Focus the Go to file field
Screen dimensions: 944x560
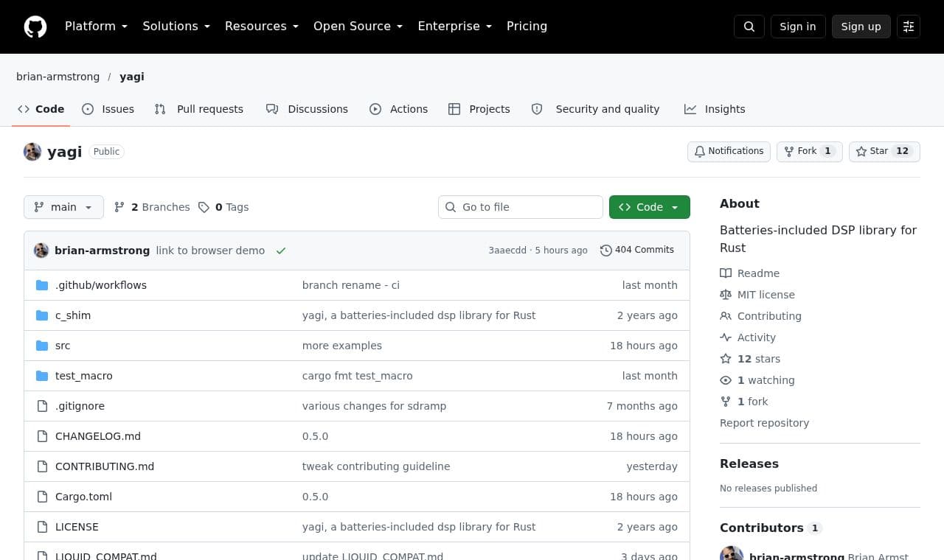pyautogui.click(x=521, y=207)
